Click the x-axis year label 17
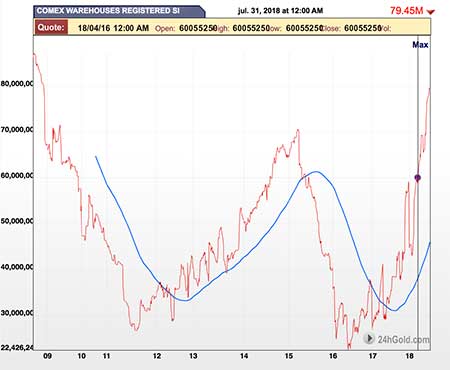450x370 pixels. [x=373, y=356]
